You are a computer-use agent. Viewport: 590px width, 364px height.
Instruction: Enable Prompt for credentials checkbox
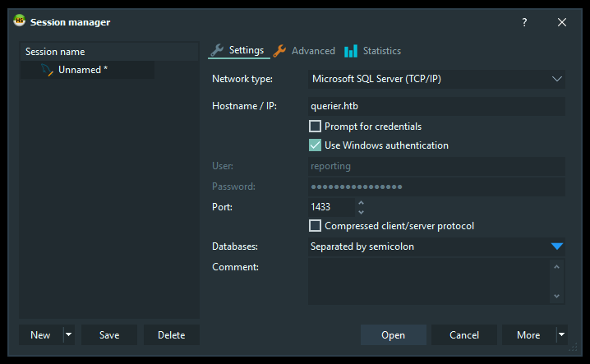(x=315, y=127)
